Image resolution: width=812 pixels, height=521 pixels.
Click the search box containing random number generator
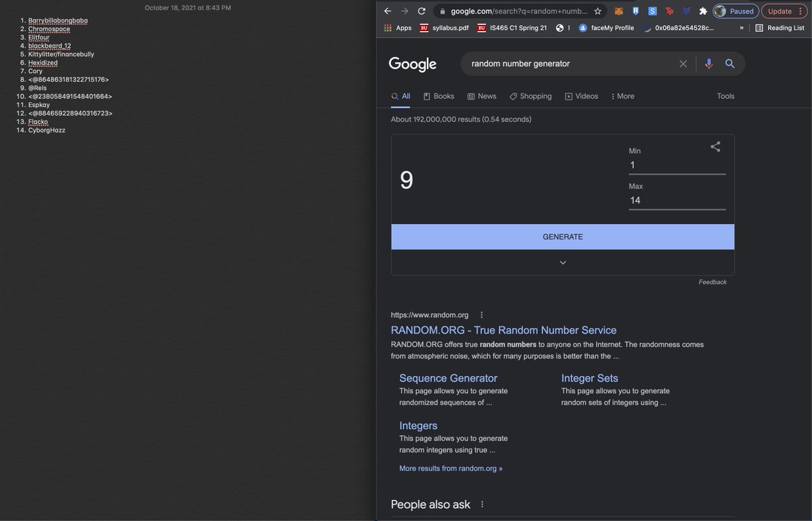click(x=570, y=64)
